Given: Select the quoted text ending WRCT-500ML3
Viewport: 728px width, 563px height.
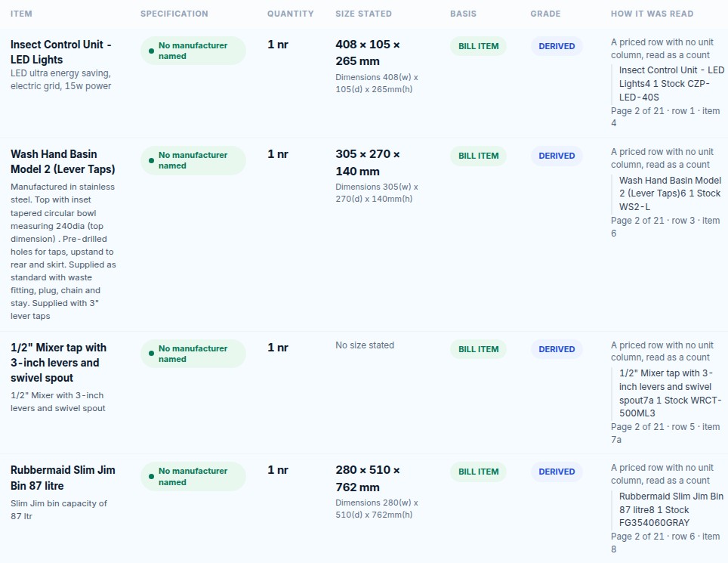Looking at the screenshot, I should (x=670, y=393).
